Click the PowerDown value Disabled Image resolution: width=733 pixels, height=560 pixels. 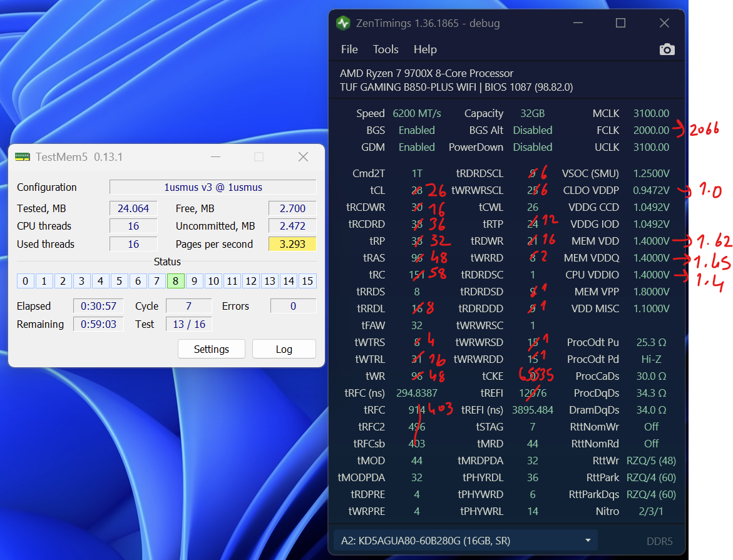pos(533,147)
